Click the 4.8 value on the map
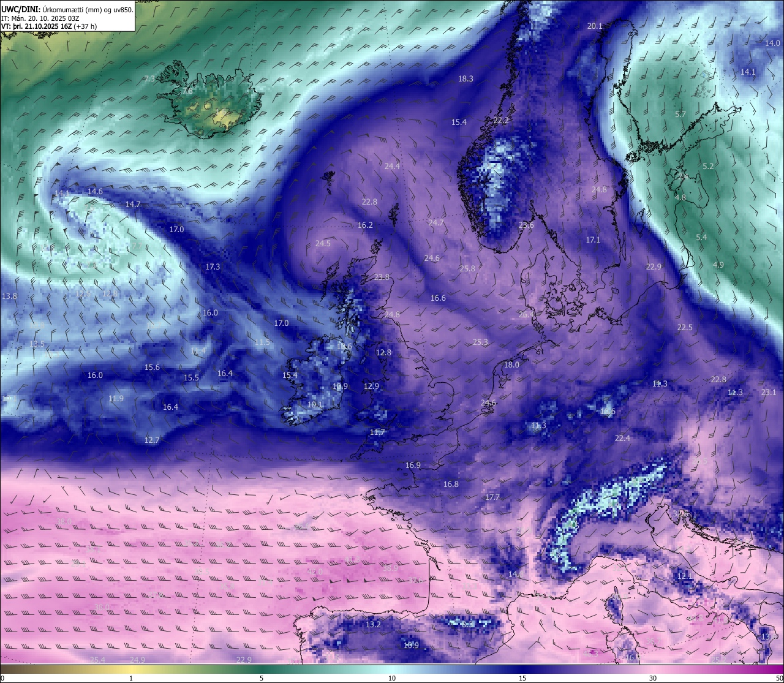Screen dimensions: 784x683 (680, 198)
